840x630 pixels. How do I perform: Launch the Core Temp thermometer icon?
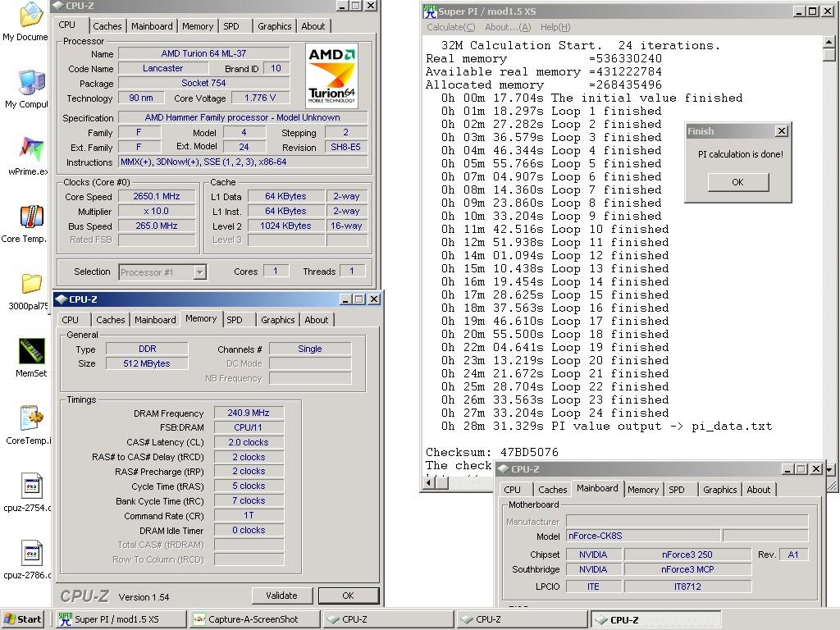click(31, 217)
